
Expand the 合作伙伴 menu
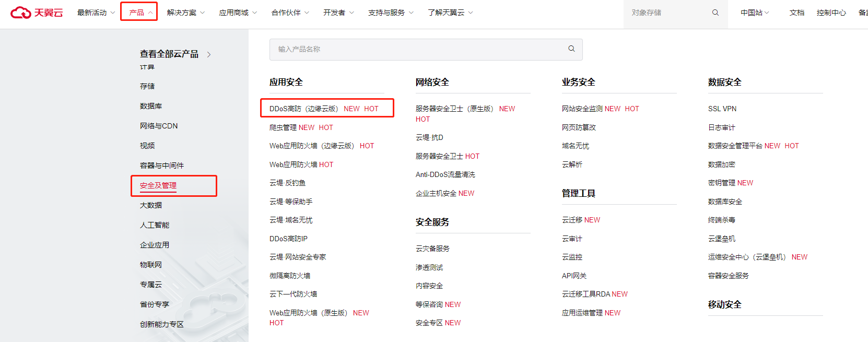[x=290, y=13]
